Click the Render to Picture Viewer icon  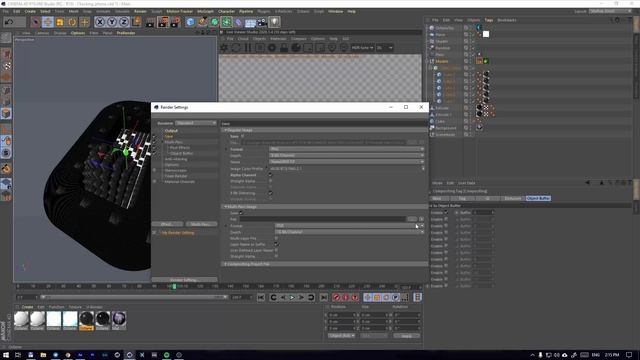pyautogui.click(x=163, y=22)
